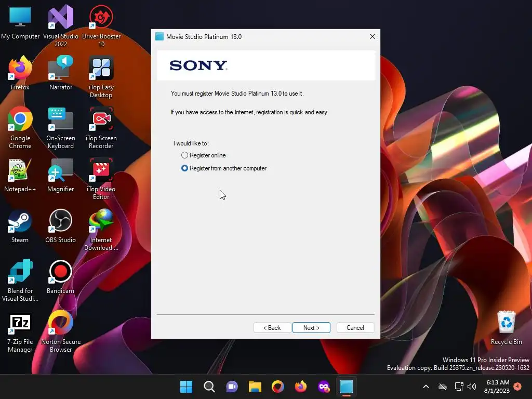This screenshot has width=532, height=399.
Task: Open Internet Download Manager shortcut
Action: tap(101, 229)
